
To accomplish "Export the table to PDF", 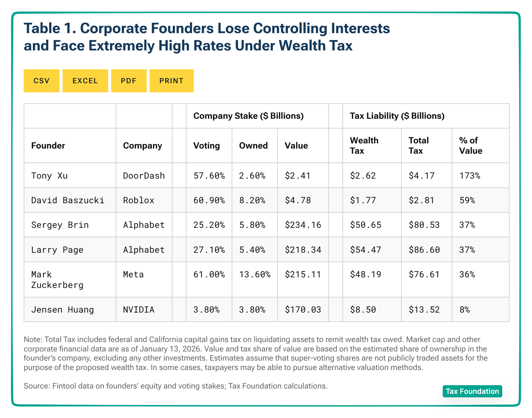I will [129, 81].
